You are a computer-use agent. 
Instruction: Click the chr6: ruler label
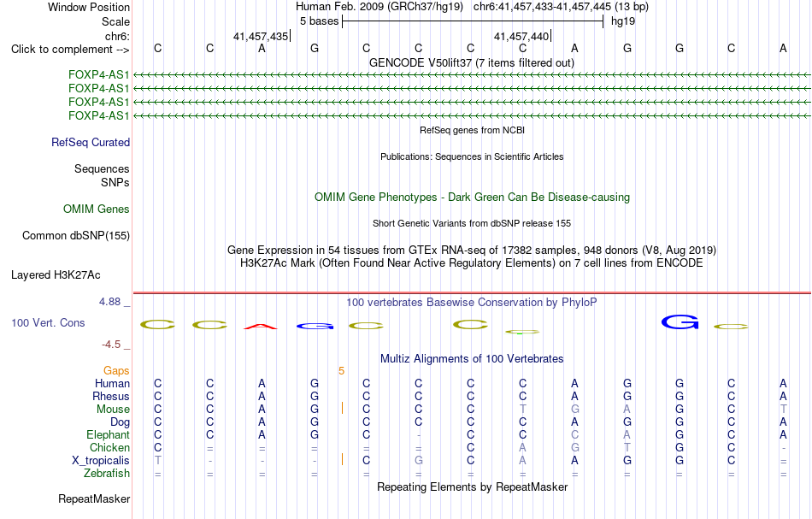point(117,36)
